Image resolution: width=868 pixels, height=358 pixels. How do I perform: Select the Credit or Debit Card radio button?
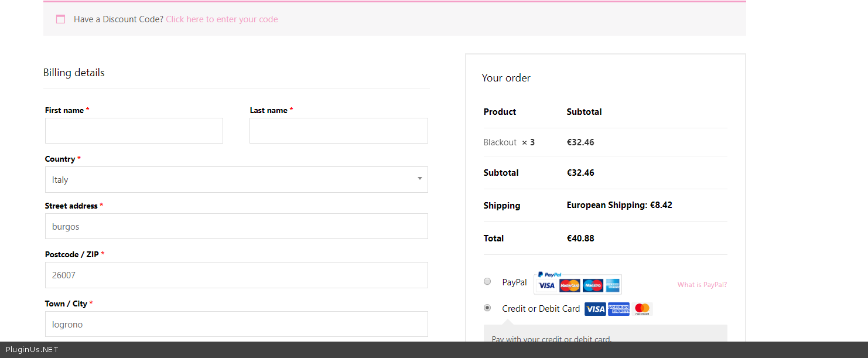[487, 308]
